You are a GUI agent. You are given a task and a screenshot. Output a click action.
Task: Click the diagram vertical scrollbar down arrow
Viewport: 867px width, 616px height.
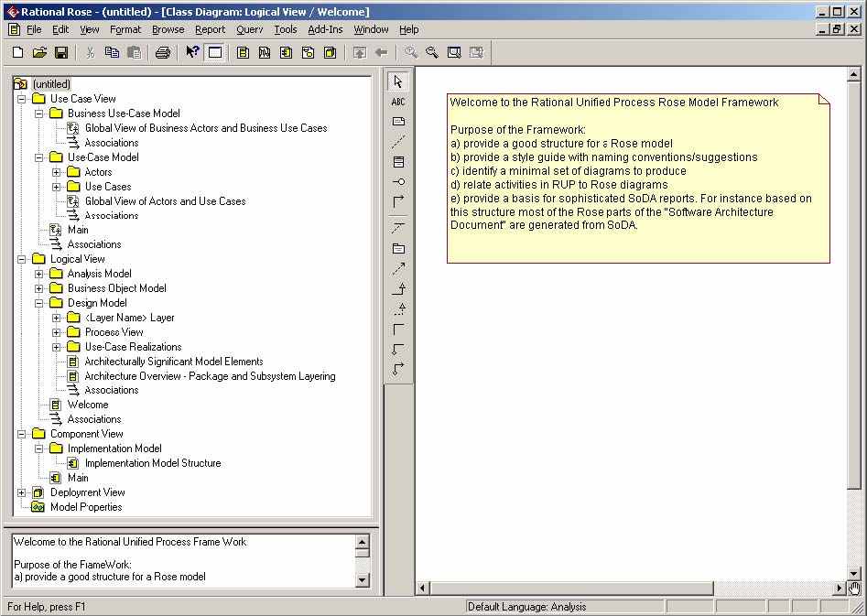853,573
